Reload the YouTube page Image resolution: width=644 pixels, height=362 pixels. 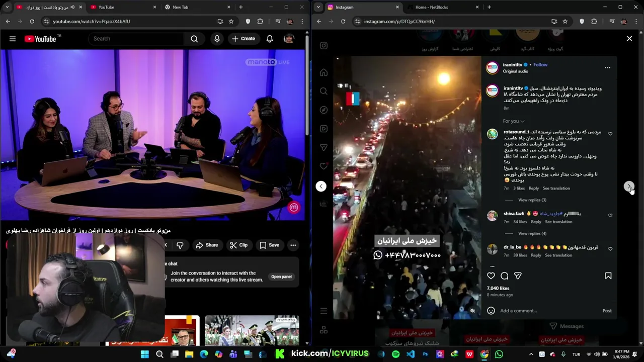[x=32, y=21]
